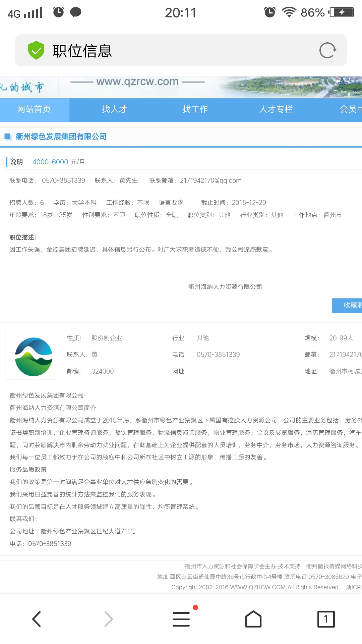Switch to the 找工作 tab
The height and width of the screenshot is (644, 362).
tap(195, 109)
